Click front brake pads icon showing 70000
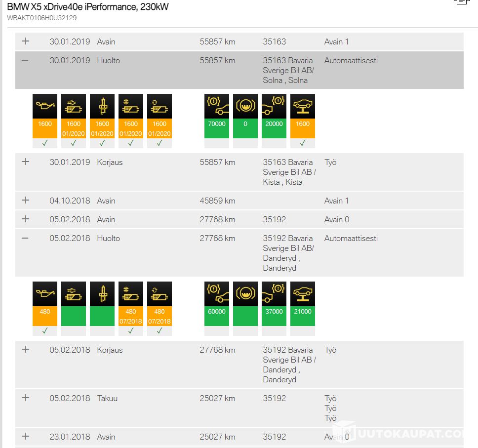 tap(217, 106)
